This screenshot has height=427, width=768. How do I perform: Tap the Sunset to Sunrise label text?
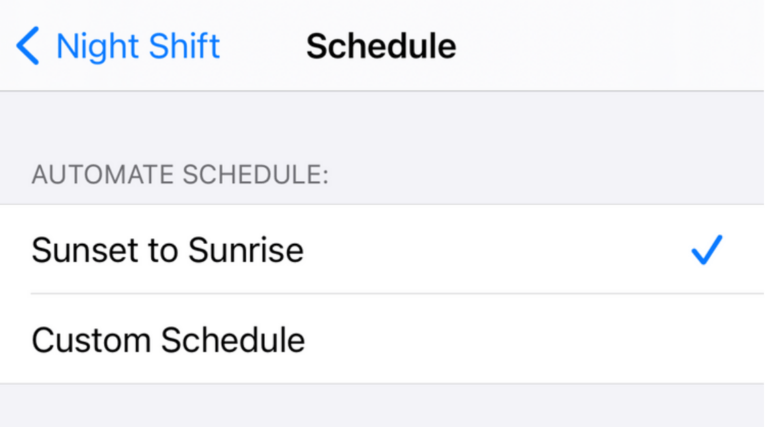tap(167, 250)
